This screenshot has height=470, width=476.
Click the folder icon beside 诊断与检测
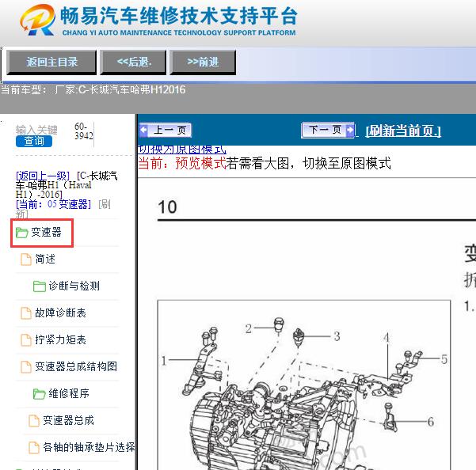click(x=39, y=286)
